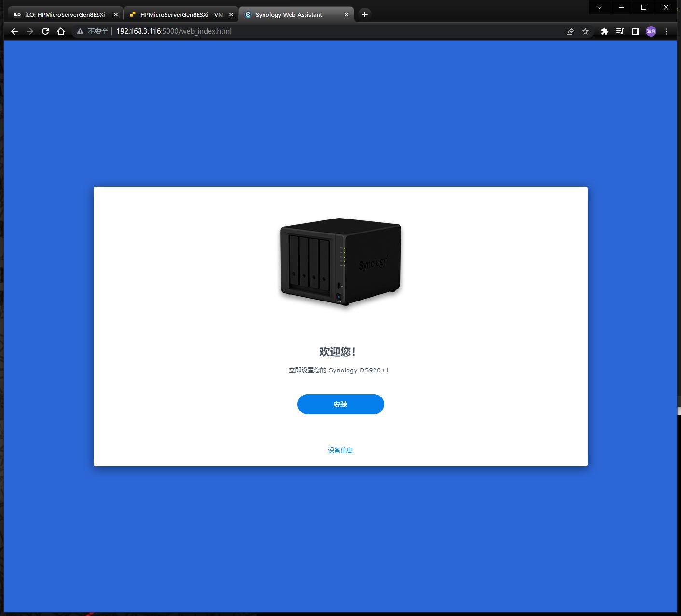Click the 不安全 not-secure warning icon
This screenshot has height=616, width=681.
(80, 31)
